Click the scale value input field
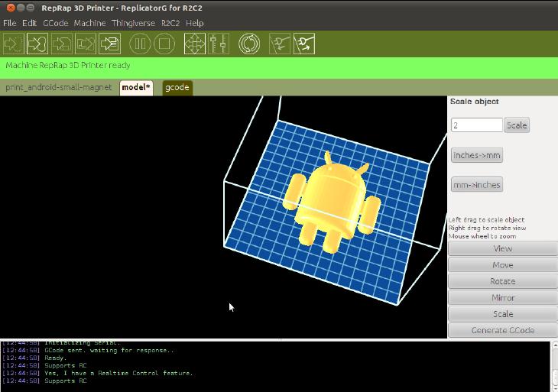 click(x=477, y=125)
